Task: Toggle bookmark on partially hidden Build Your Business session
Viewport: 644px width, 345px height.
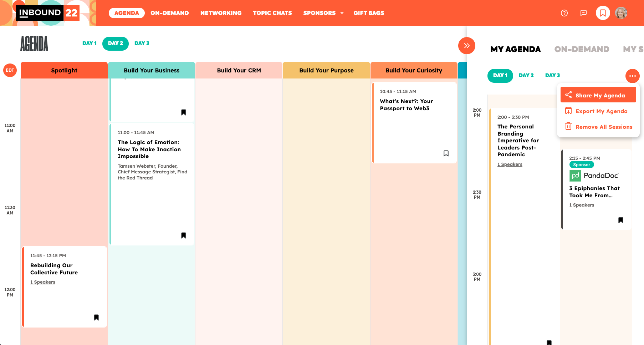Action: tap(184, 112)
